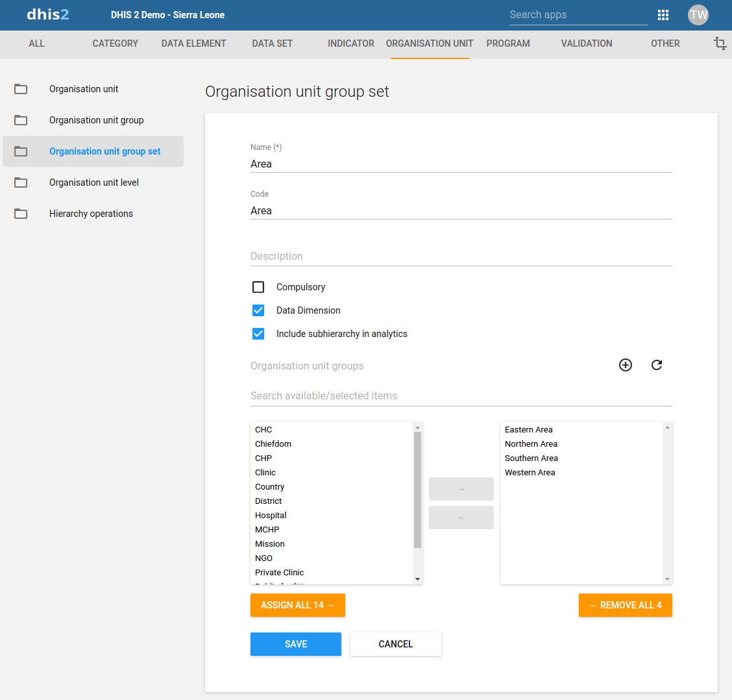Click the crop-style icon in the tab bar
The height and width of the screenshot is (700, 732).
pos(720,44)
